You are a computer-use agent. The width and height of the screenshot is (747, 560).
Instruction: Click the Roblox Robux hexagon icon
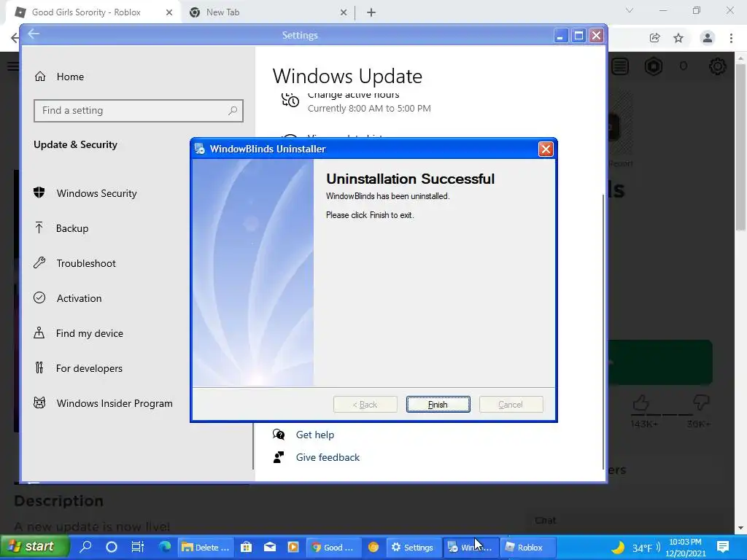tap(654, 66)
